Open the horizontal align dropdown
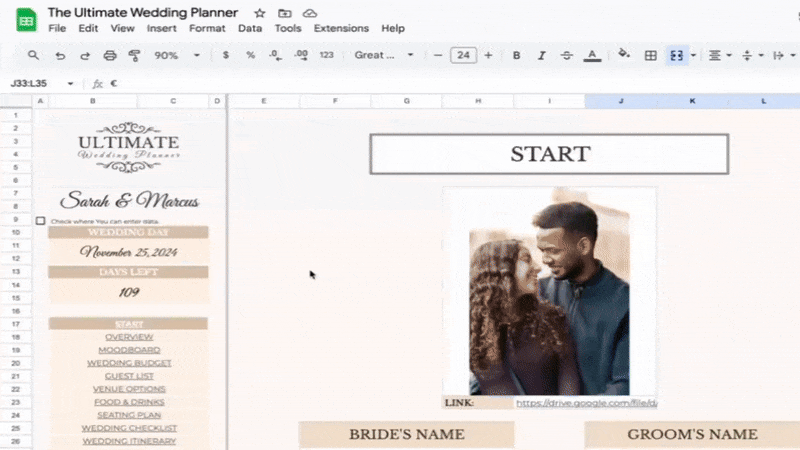This screenshot has height=450, width=800. point(720,56)
